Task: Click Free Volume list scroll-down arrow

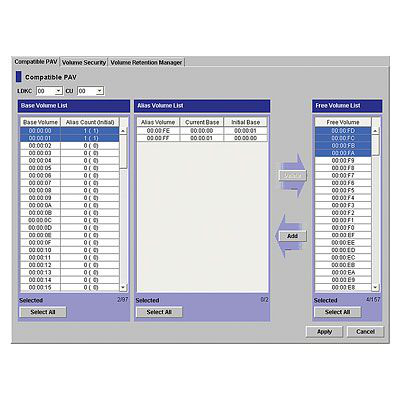Action: coord(376,287)
